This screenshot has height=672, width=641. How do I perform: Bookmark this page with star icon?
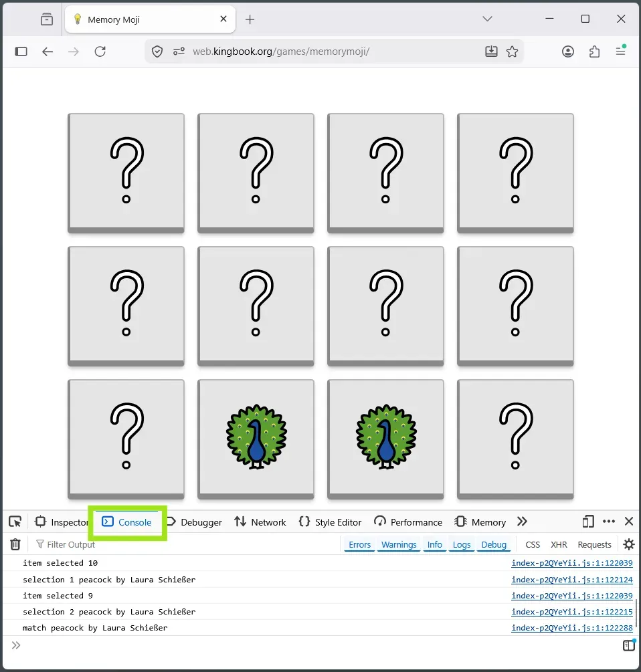512,51
